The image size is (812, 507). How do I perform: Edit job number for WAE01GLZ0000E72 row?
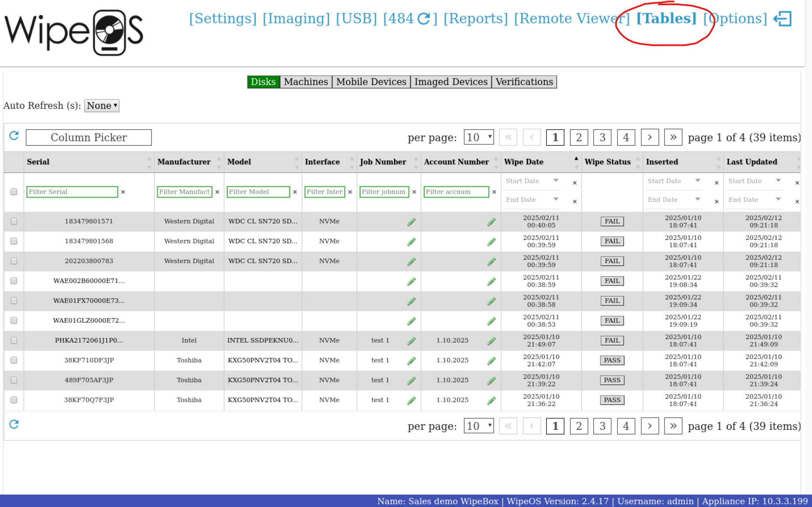(x=411, y=321)
